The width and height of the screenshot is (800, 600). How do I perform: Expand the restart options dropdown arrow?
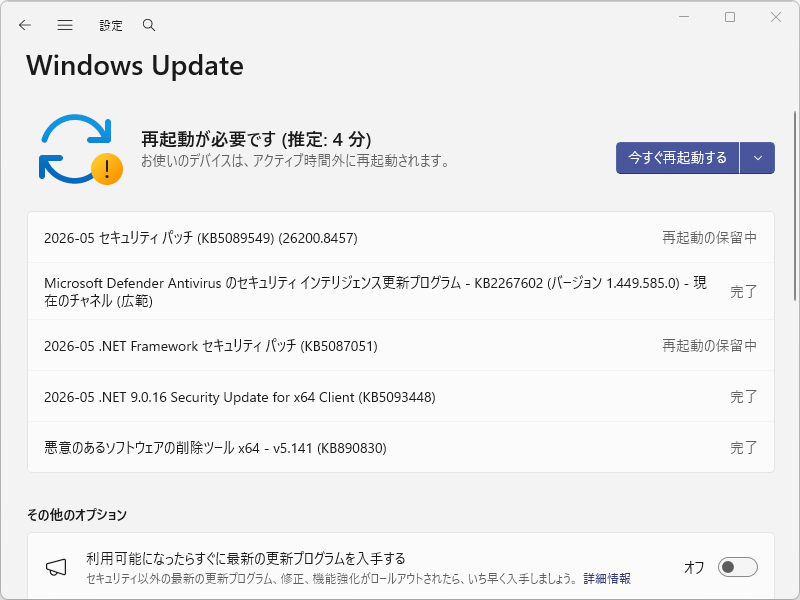point(758,158)
